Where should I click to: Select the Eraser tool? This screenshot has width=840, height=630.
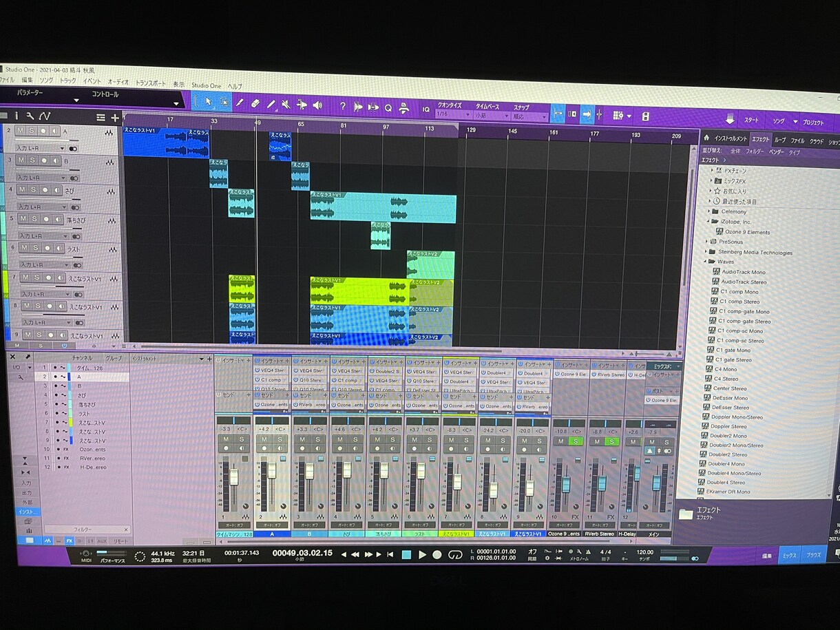[x=255, y=103]
